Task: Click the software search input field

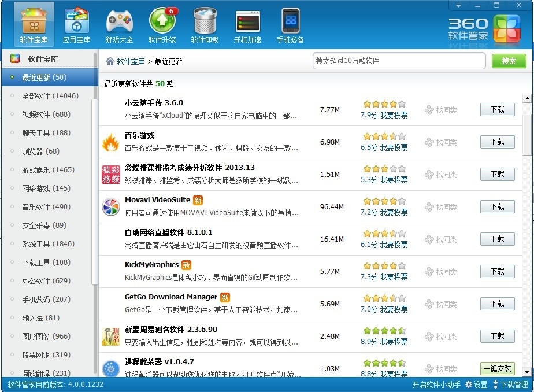Action: pos(399,61)
